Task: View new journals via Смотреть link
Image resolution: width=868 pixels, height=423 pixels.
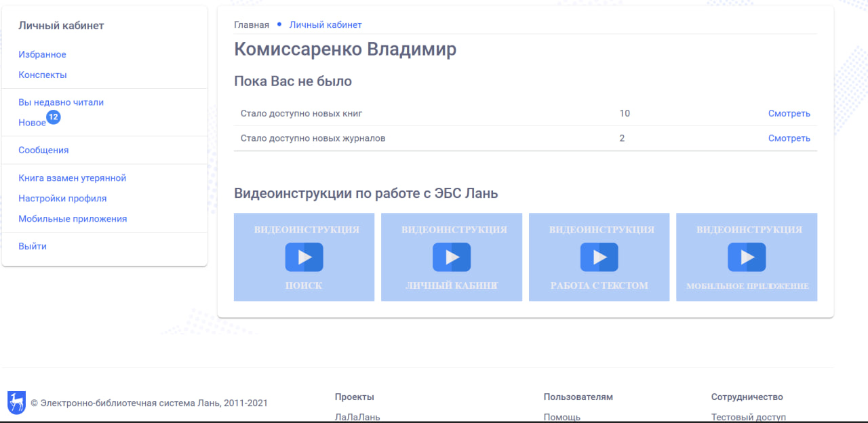Action: point(789,138)
